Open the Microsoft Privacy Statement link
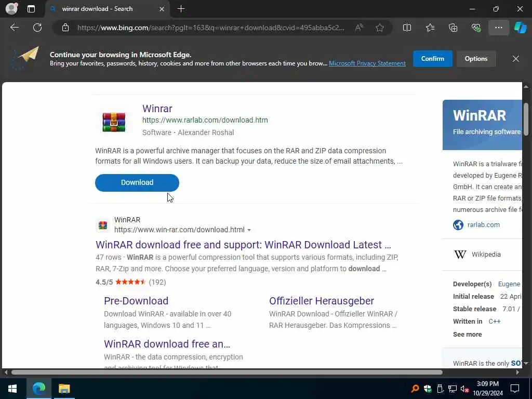The width and height of the screenshot is (532, 399). (x=367, y=63)
